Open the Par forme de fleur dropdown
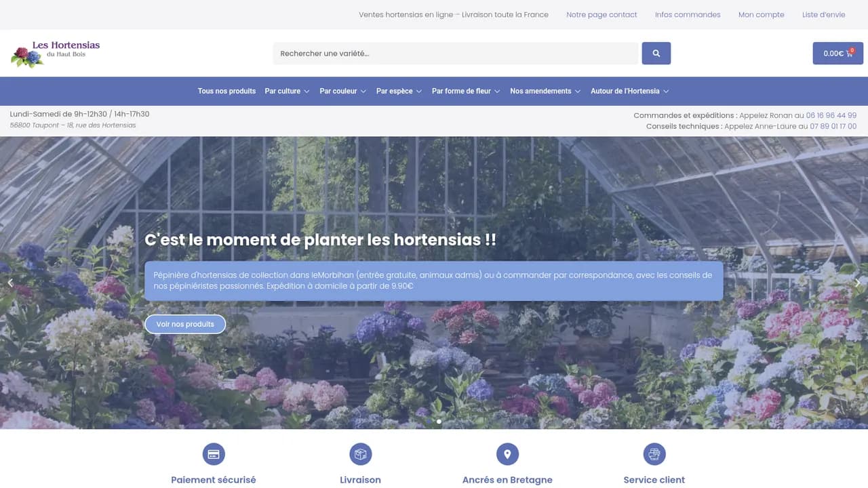The height and width of the screenshot is (488, 868). tap(466, 91)
